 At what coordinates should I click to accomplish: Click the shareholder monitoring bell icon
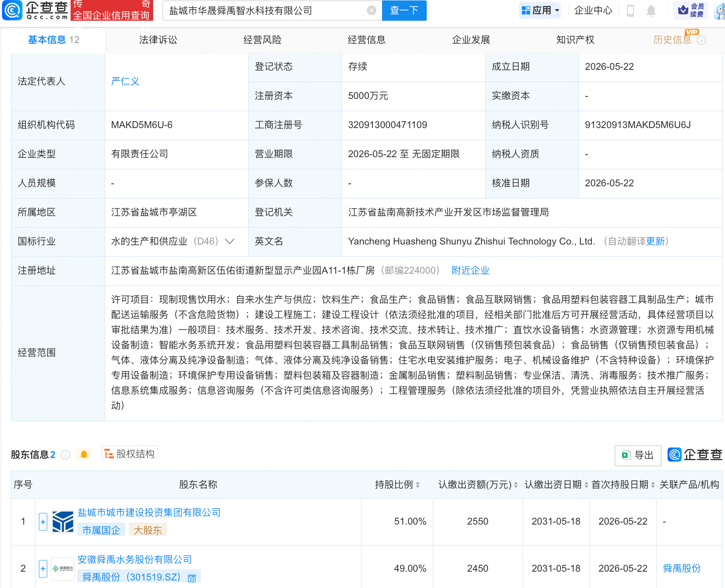[x=84, y=454]
